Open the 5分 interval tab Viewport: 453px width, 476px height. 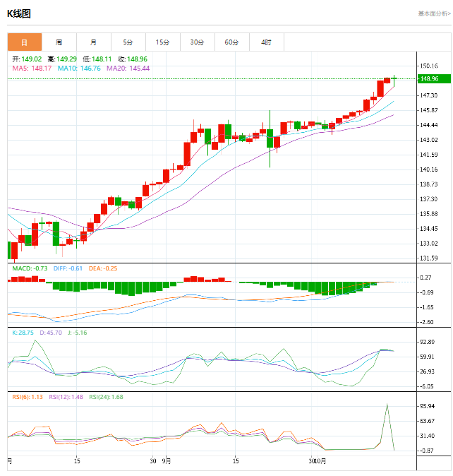click(x=128, y=42)
